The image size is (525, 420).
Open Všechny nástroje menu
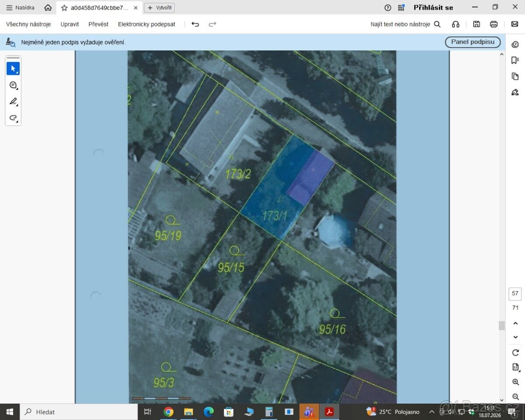click(28, 24)
